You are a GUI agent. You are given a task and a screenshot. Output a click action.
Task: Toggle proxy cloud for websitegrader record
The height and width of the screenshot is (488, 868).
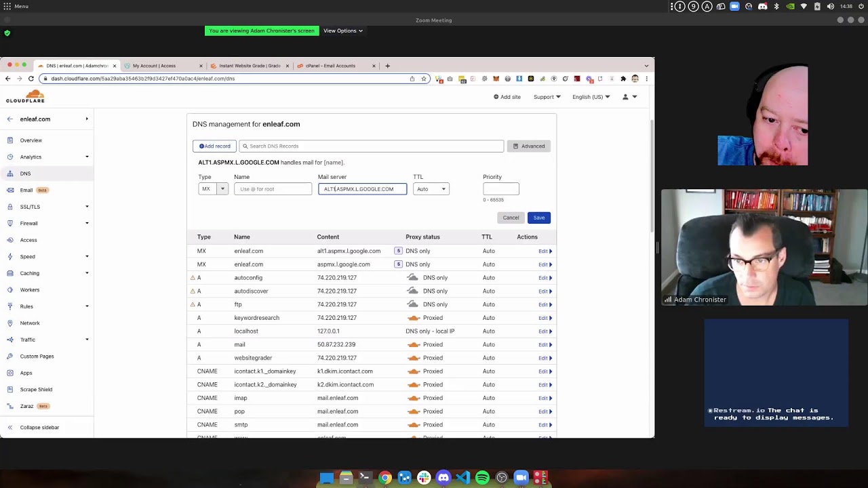pos(413,358)
